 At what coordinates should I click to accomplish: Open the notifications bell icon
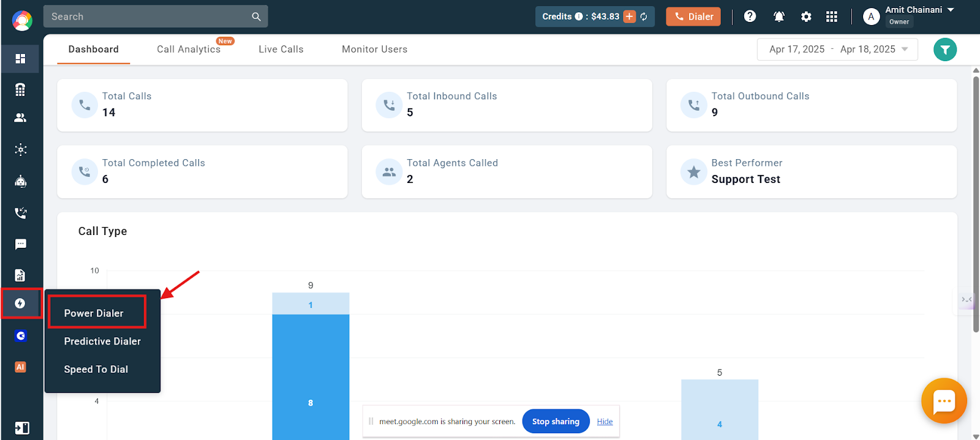point(778,17)
